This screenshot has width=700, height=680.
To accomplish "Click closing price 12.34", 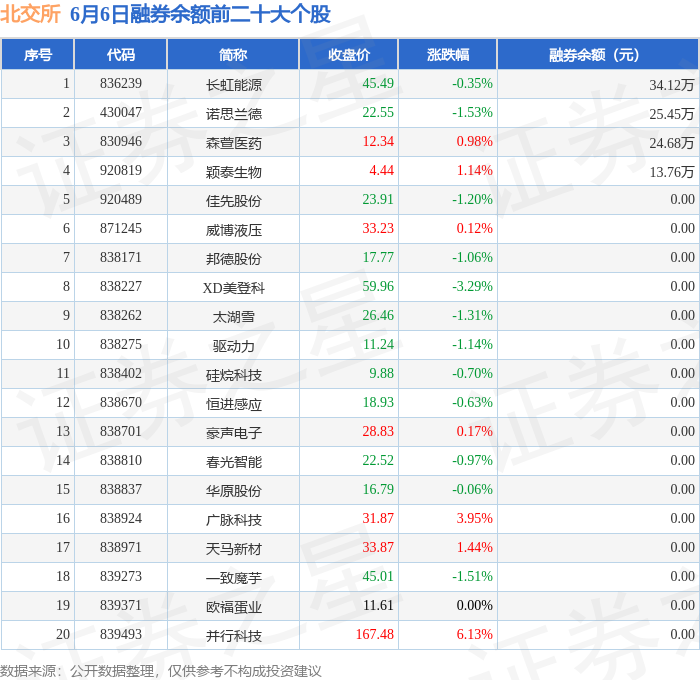I will tap(378, 142).
